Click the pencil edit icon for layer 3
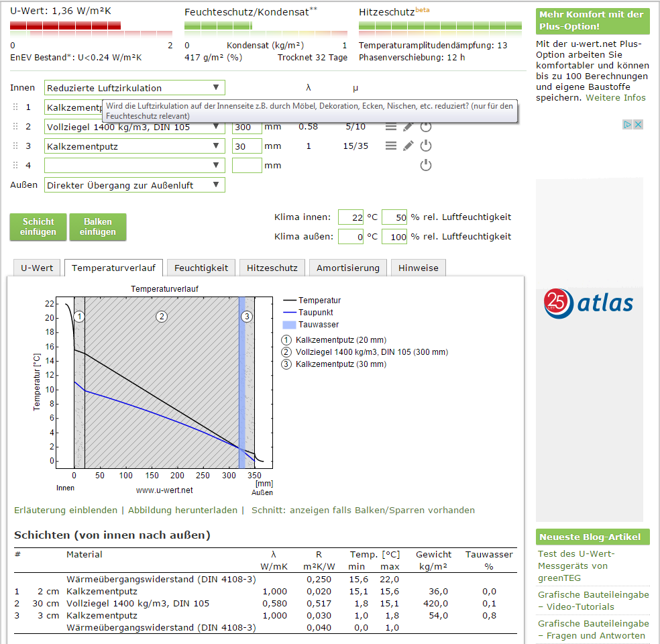The image size is (660, 644). 408,146
